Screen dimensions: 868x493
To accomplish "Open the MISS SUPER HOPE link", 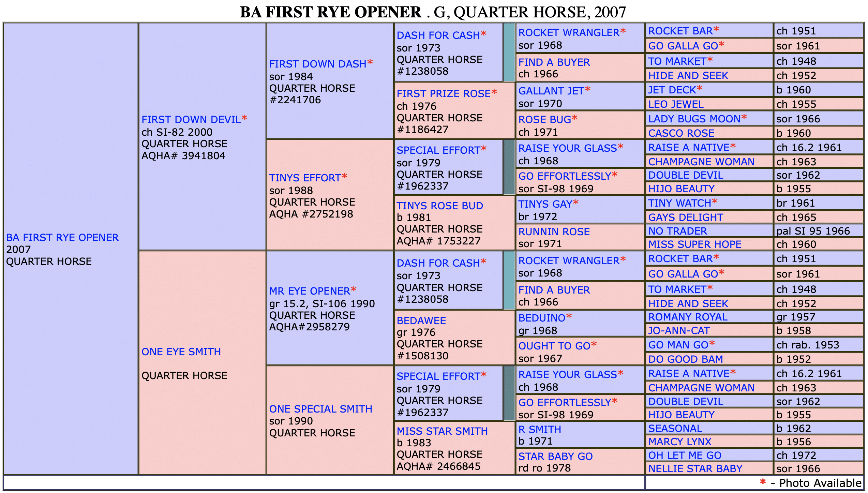I will coord(695,244).
